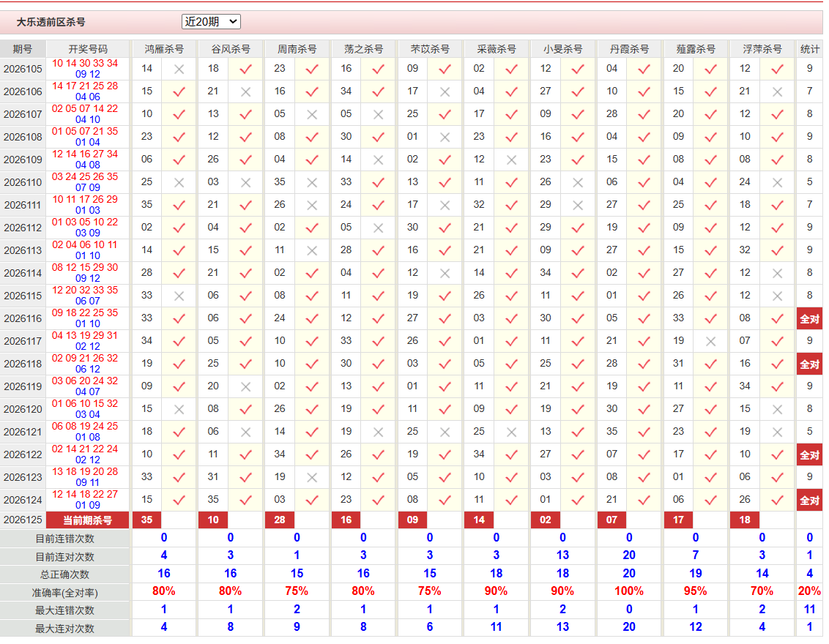Screen dimensions: 829x644
Task: Select the 鸿雁杀号 column header
Action: tap(164, 49)
